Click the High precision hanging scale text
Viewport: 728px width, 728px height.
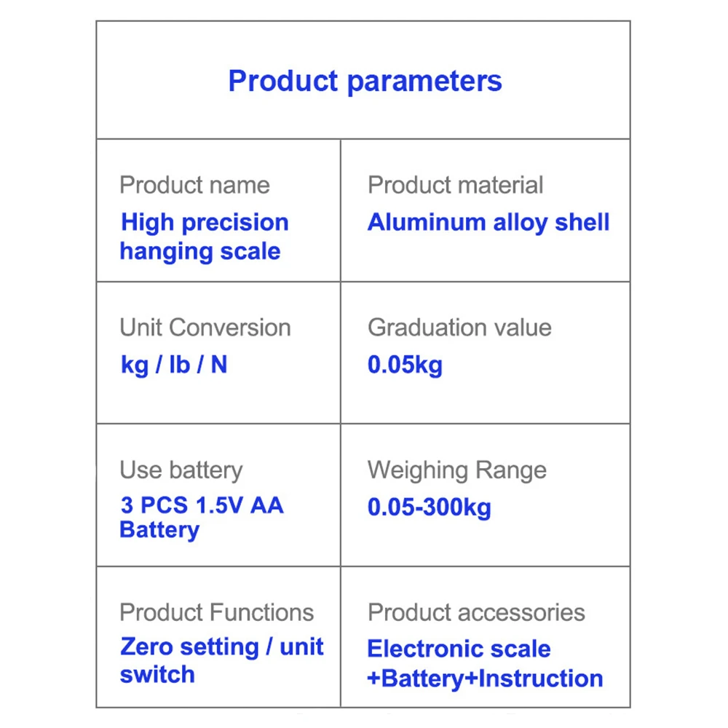click(204, 237)
